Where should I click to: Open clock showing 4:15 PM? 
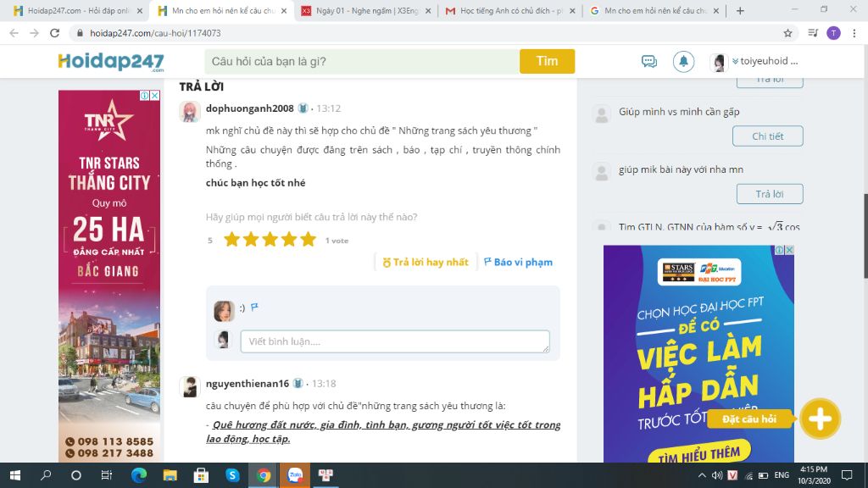point(814,475)
